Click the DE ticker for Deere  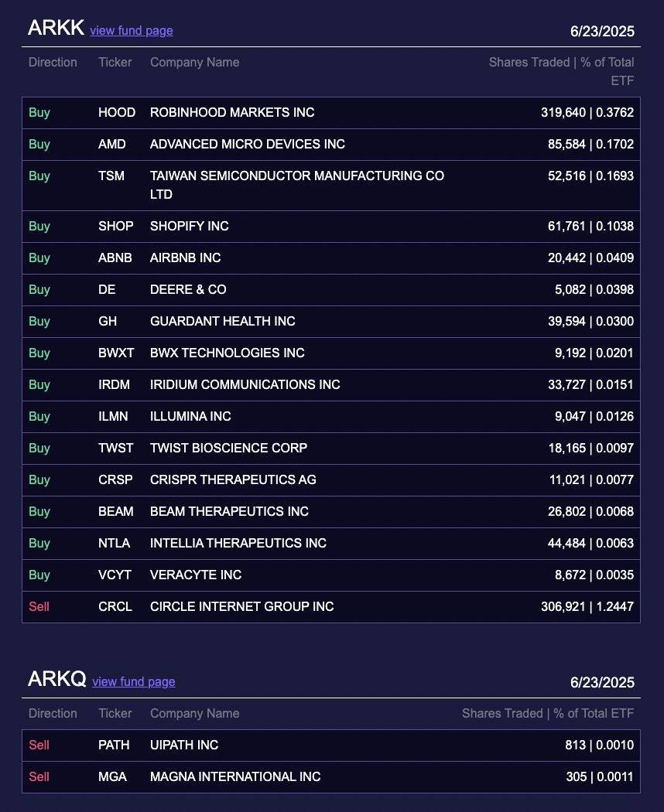(x=107, y=290)
